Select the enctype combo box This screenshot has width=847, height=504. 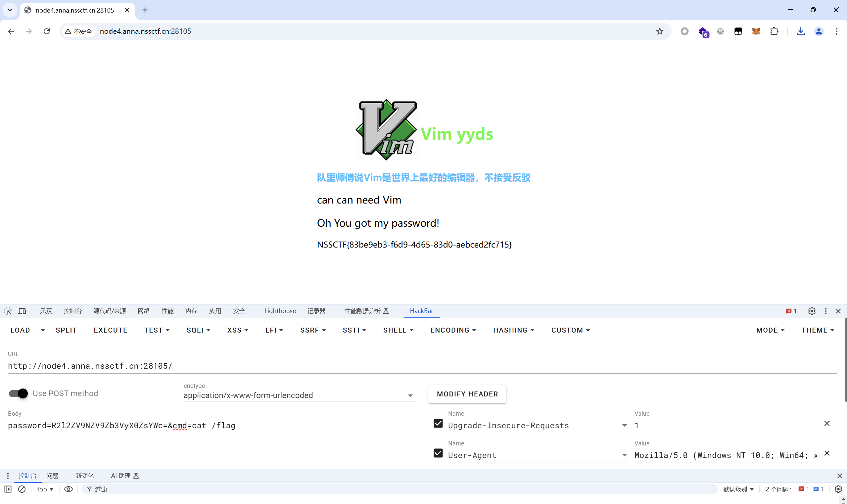300,395
